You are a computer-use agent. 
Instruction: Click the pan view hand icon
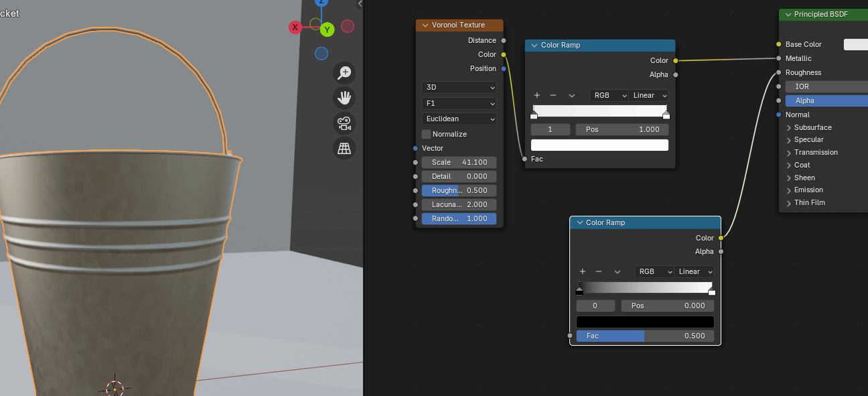point(344,98)
